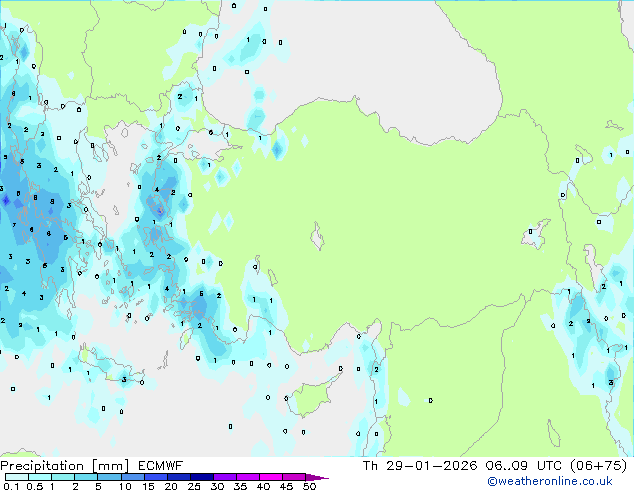Open the weatheronline.co.uk copyright link

click(x=549, y=481)
